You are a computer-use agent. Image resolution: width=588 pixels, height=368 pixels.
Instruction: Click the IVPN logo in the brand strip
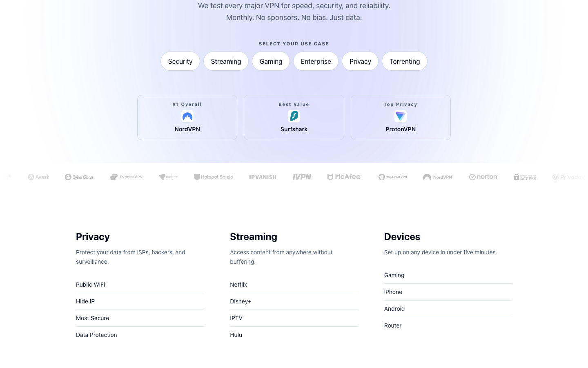coord(302,177)
